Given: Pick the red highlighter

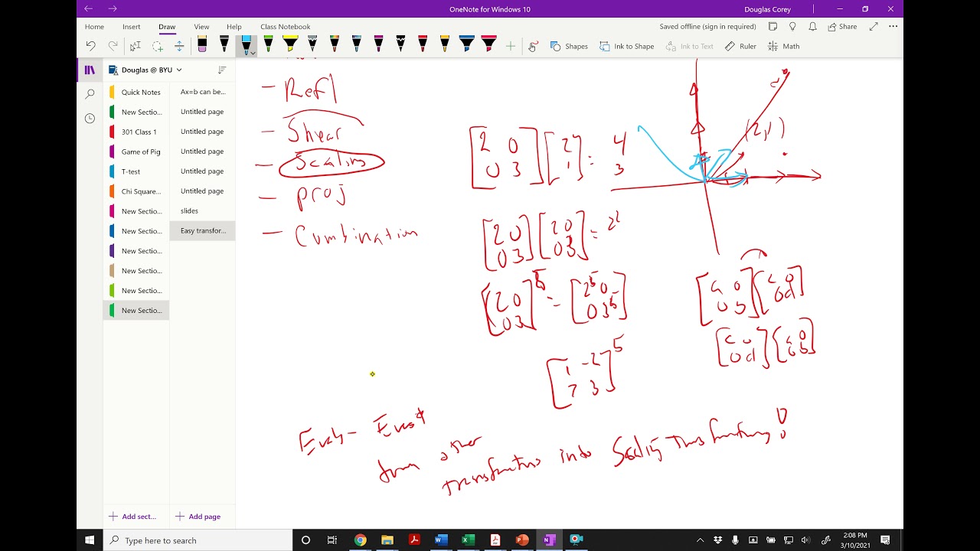Looking at the screenshot, I should 488,44.
